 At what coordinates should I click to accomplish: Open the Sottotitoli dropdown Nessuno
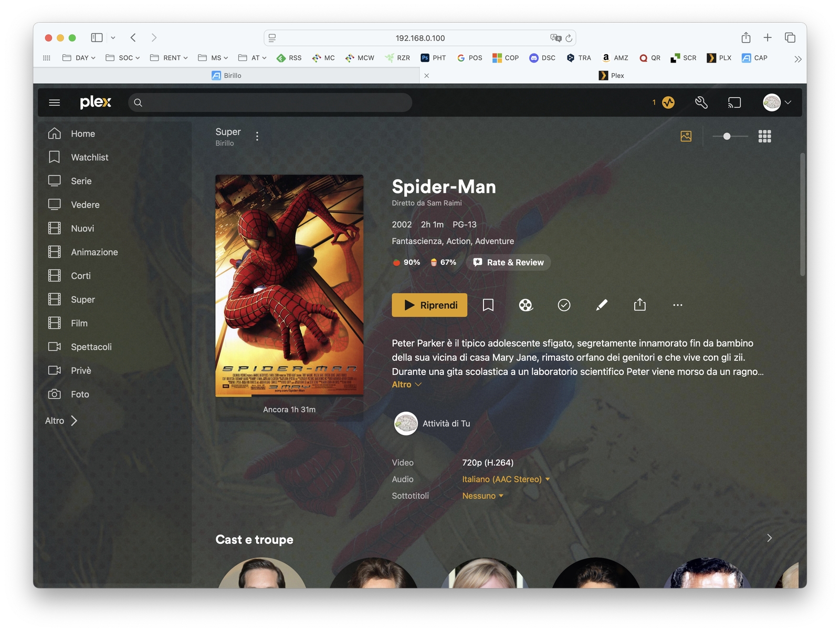(x=482, y=495)
